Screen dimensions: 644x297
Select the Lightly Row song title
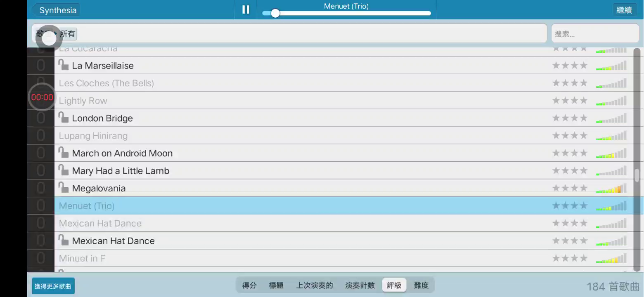[83, 101]
